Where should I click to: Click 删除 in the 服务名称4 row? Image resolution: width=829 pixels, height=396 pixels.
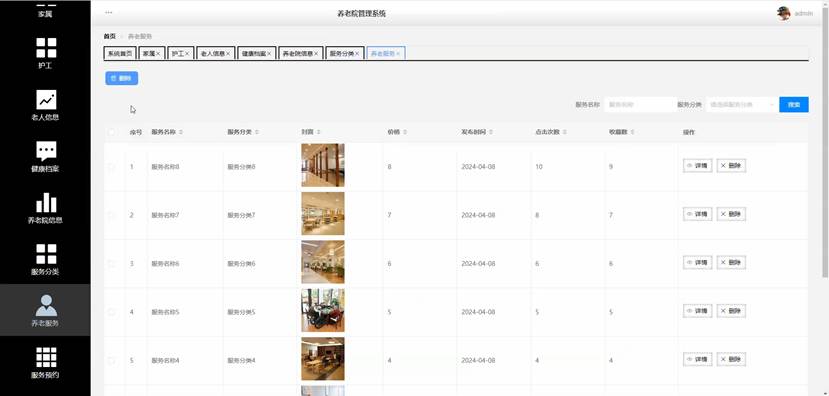[731, 360]
